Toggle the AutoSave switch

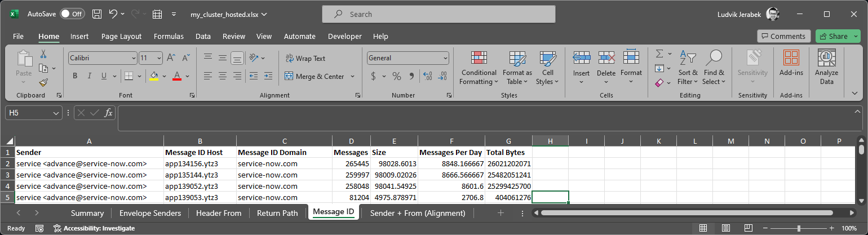click(72, 14)
